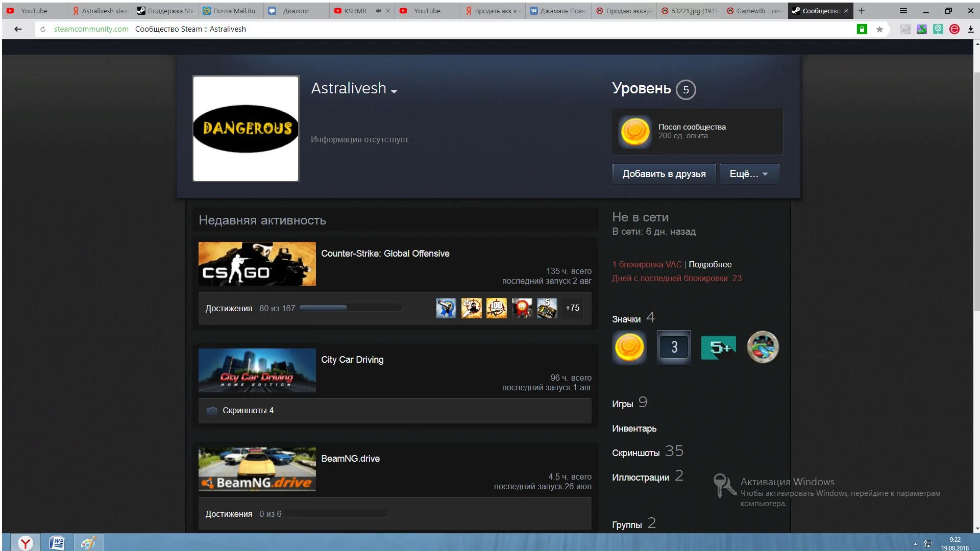Expand the Astralivesh name history arrow

394,92
